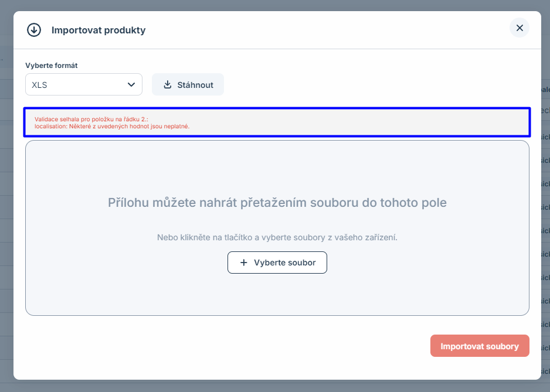The image size is (550, 392).
Task: Click the dimmed background left of dialog
Action: 6,205
